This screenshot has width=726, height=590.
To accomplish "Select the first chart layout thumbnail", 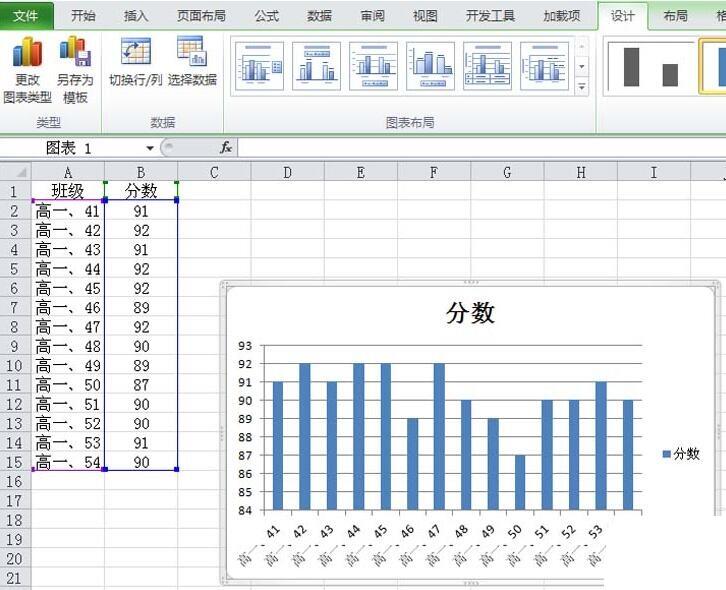I will coord(259,66).
